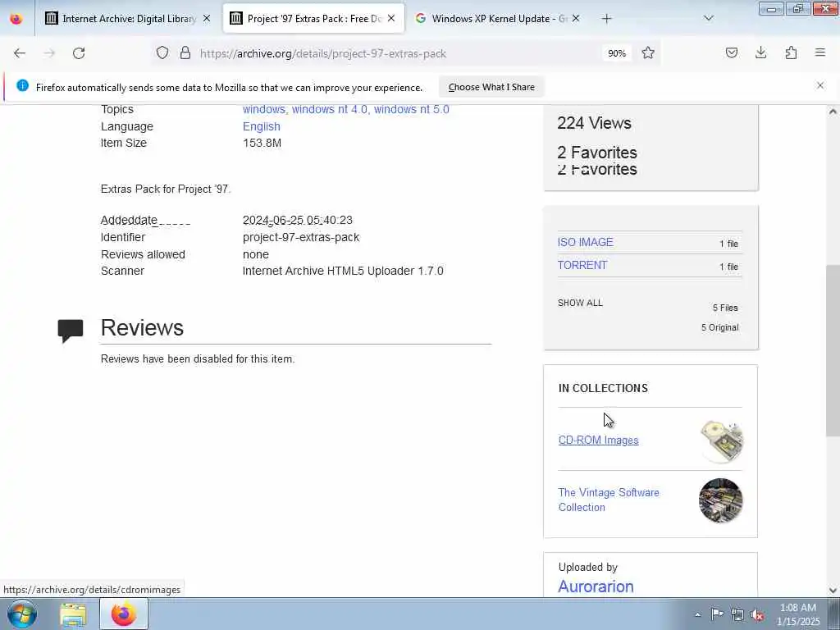Image resolution: width=840 pixels, height=630 pixels.
Task: Dismiss the Firefox data notification bar
Action: [820, 85]
